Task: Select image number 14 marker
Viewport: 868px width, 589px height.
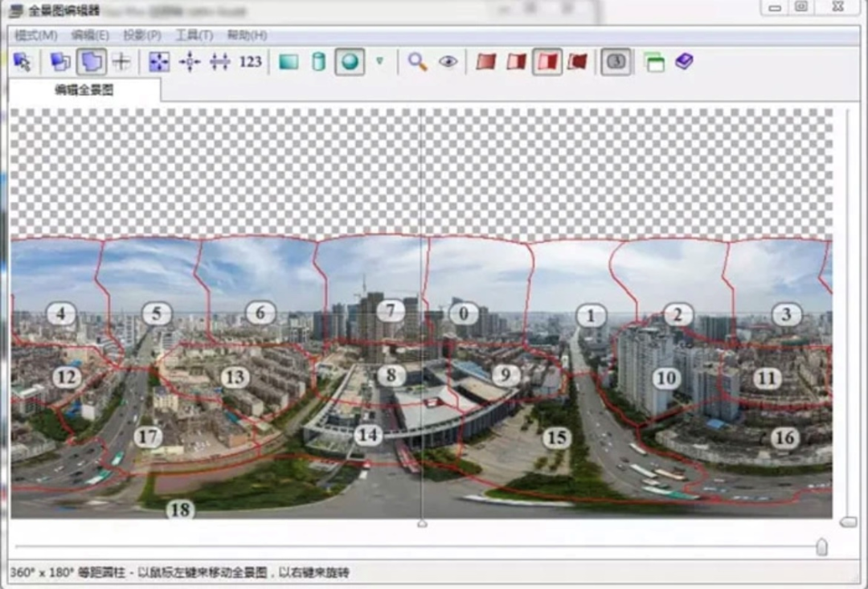Action: pyautogui.click(x=368, y=435)
